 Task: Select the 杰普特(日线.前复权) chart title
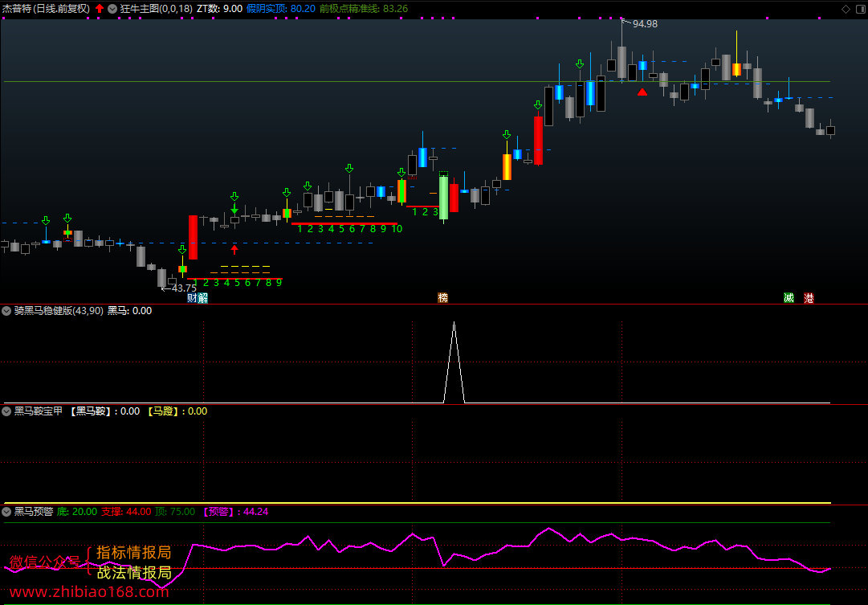46,9
